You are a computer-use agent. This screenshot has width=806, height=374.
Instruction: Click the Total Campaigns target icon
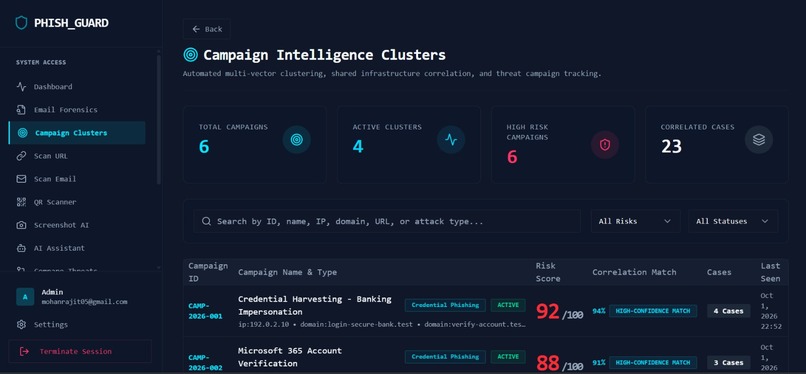pyautogui.click(x=297, y=140)
